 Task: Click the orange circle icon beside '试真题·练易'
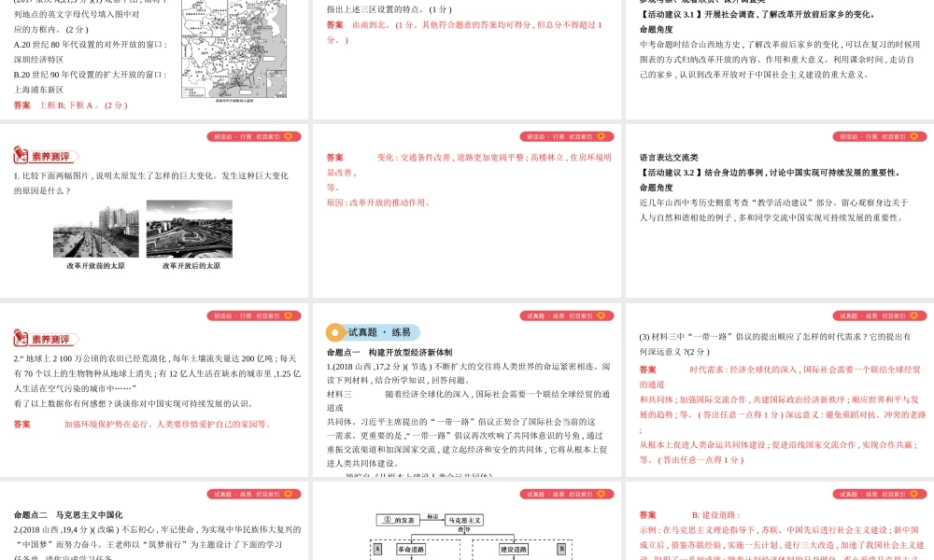335,332
